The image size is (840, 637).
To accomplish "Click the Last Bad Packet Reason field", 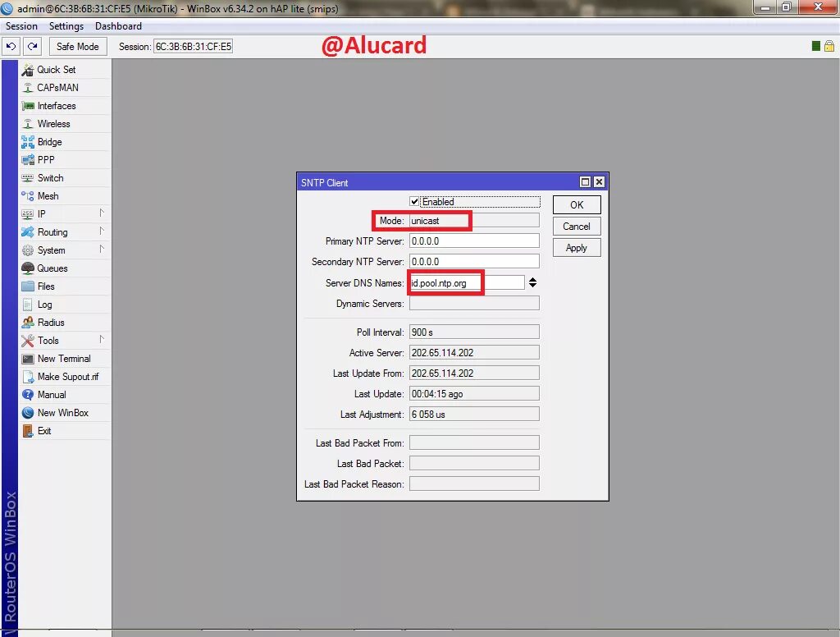I will pyautogui.click(x=474, y=483).
